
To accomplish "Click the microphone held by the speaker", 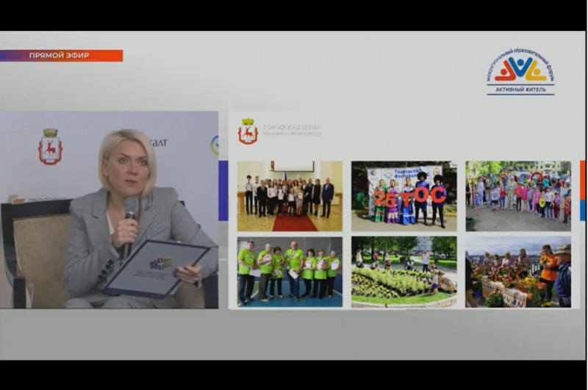I will pos(131,210).
